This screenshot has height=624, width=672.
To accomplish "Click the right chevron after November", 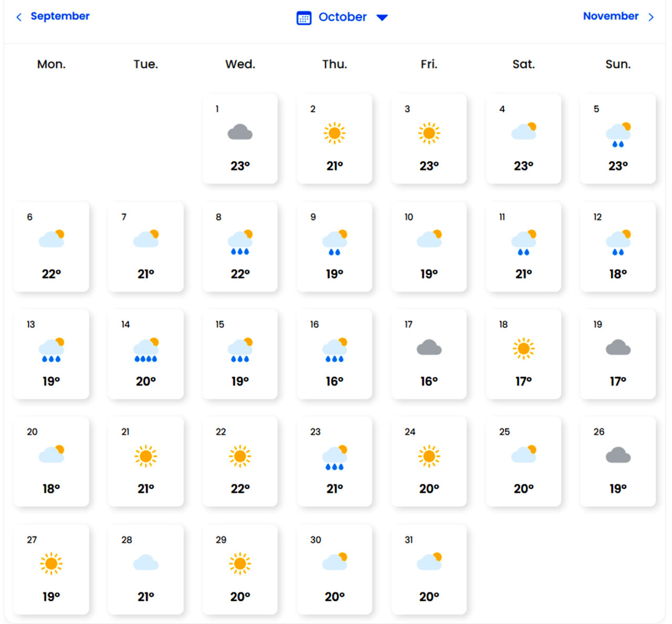I will click(651, 17).
